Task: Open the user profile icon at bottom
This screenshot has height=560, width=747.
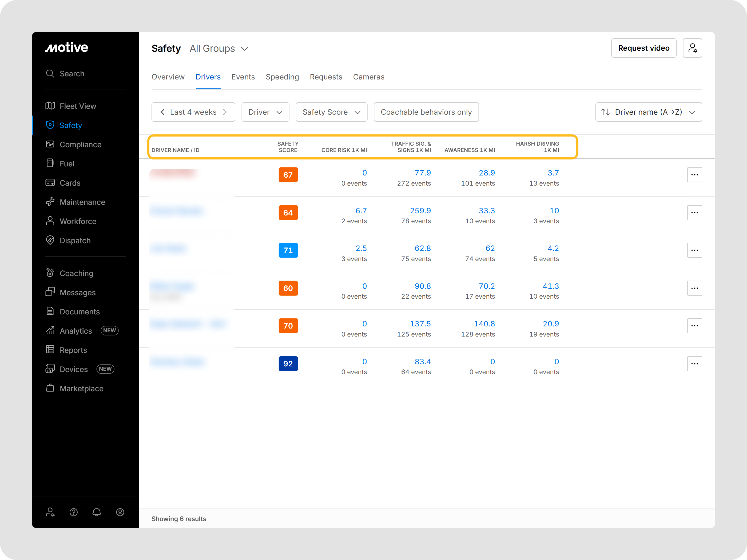Action: tap(120, 512)
